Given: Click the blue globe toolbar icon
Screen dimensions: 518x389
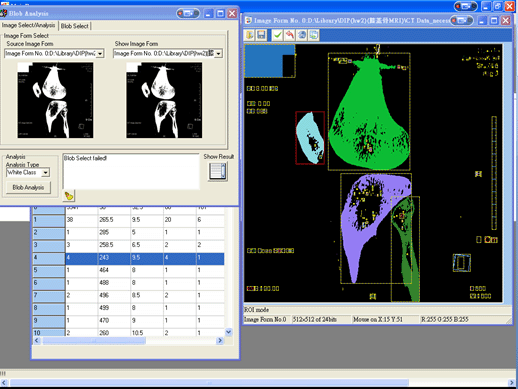Looking at the screenshot, I should point(302,35).
